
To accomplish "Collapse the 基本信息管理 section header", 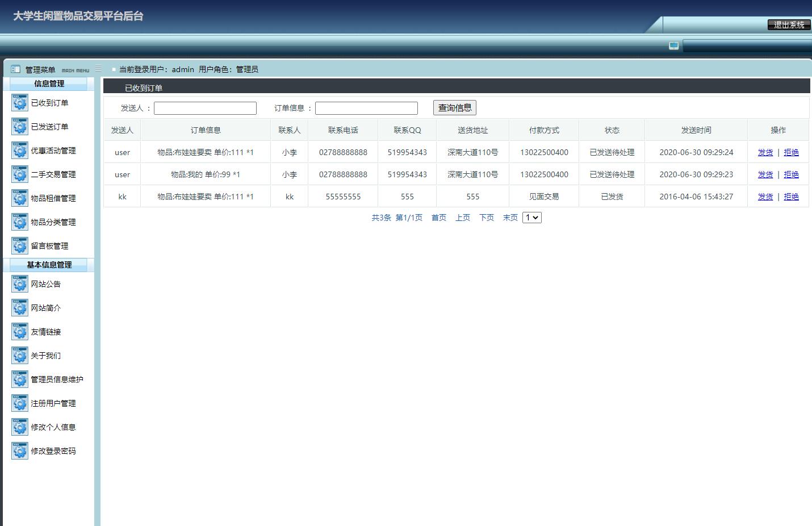I will click(x=48, y=265).
